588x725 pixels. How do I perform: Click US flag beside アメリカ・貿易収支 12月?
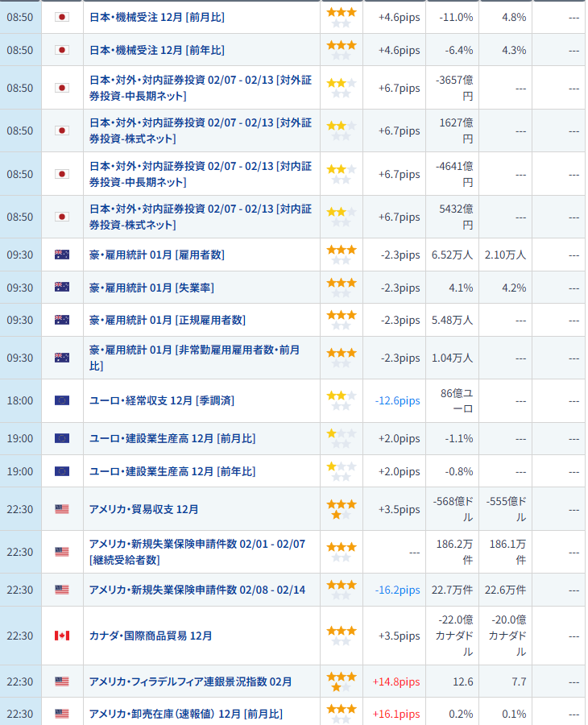pos(62,509)
